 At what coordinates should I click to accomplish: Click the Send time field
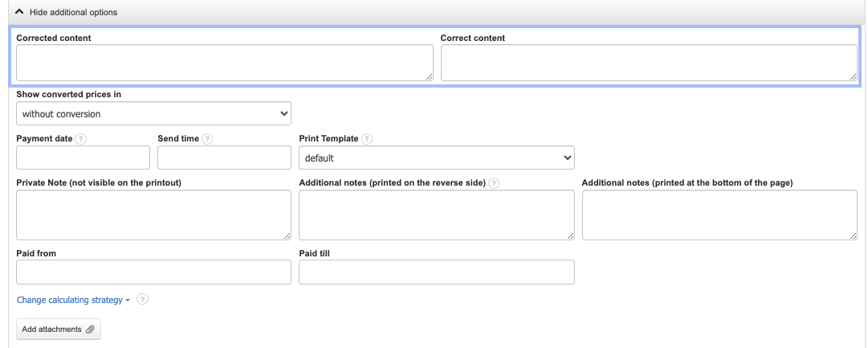click(224, 158)
